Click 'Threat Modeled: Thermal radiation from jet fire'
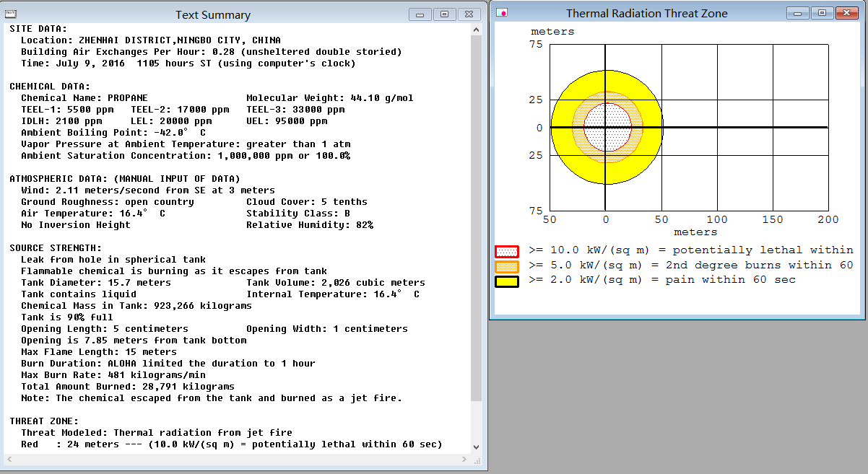 pyautogui.click(x=157, y=433)
